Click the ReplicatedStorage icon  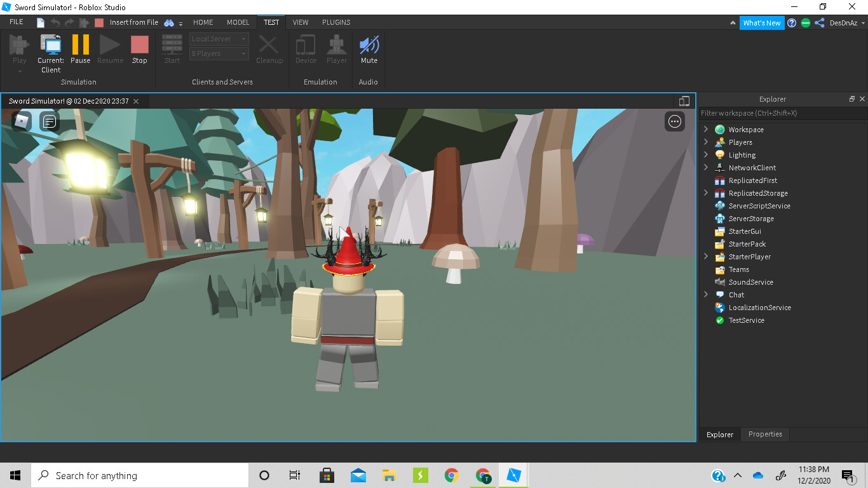coord(720,193)
